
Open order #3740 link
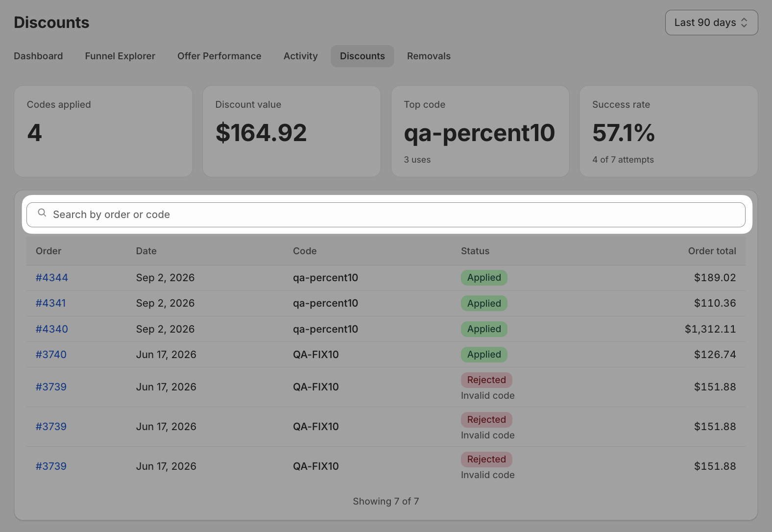pos(51,355)
